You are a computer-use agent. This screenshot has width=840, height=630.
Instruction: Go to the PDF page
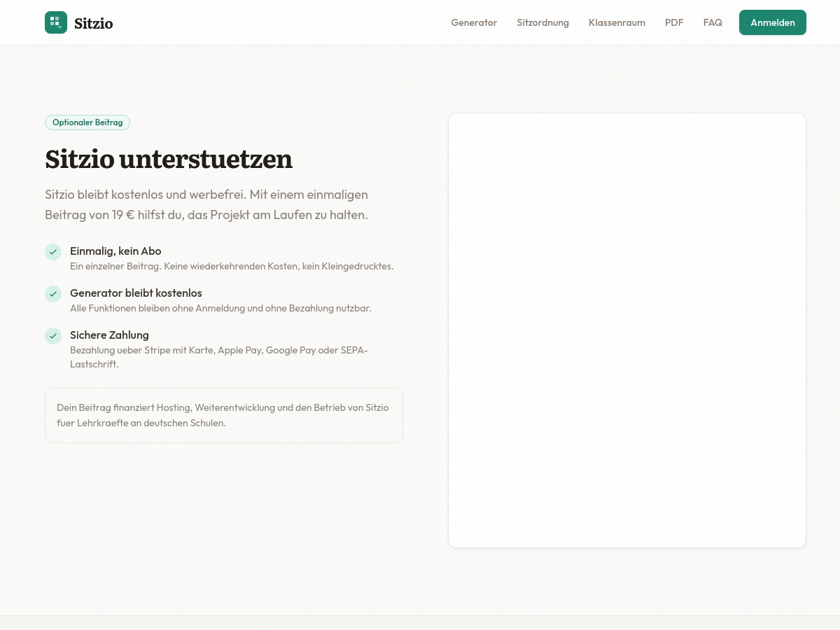pos(674,22)
